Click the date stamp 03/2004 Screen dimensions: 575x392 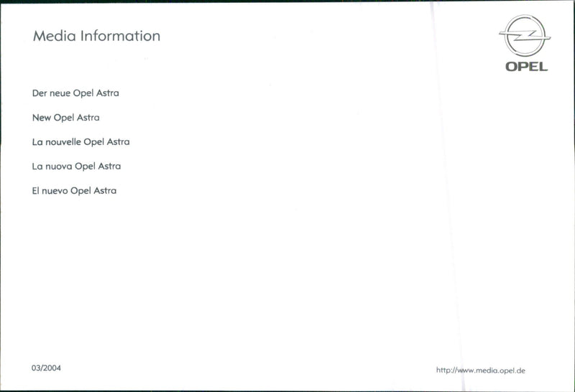point(46,368)
